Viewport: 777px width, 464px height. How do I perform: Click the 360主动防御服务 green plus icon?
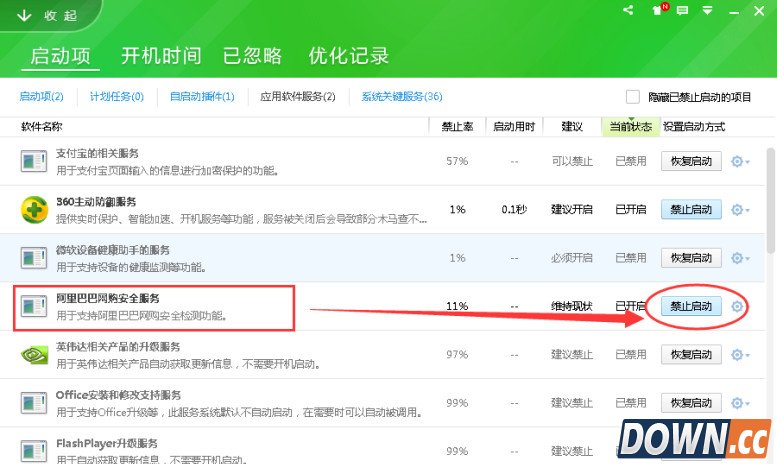pos(34,210)
